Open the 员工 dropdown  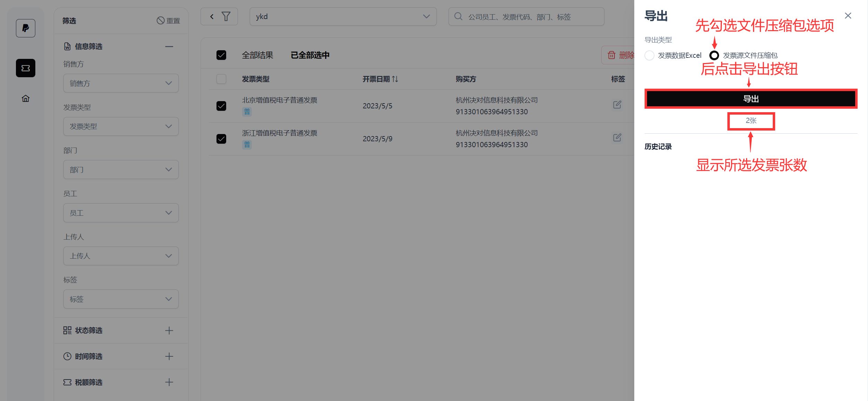coord(121,213)
